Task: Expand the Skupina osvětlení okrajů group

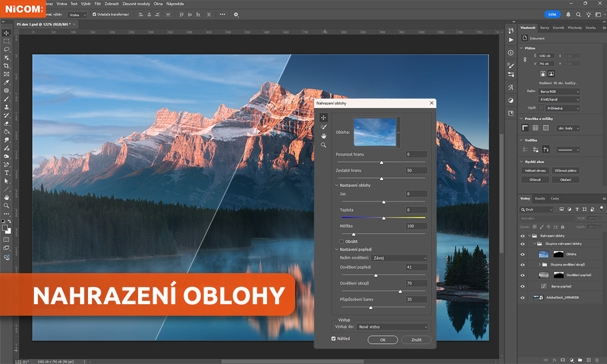Action: (x=539, y=265)
